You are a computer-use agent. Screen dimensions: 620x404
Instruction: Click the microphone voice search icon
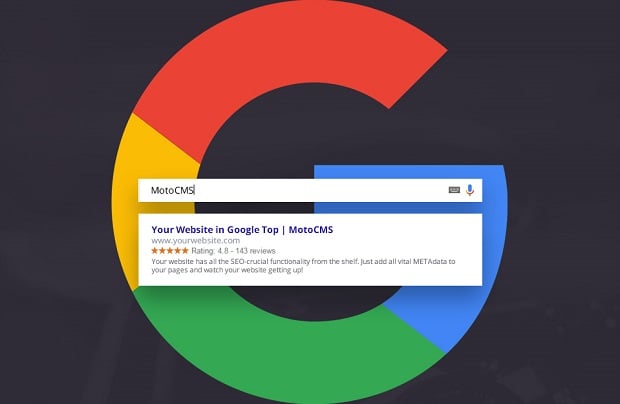(x=470, y=190)
